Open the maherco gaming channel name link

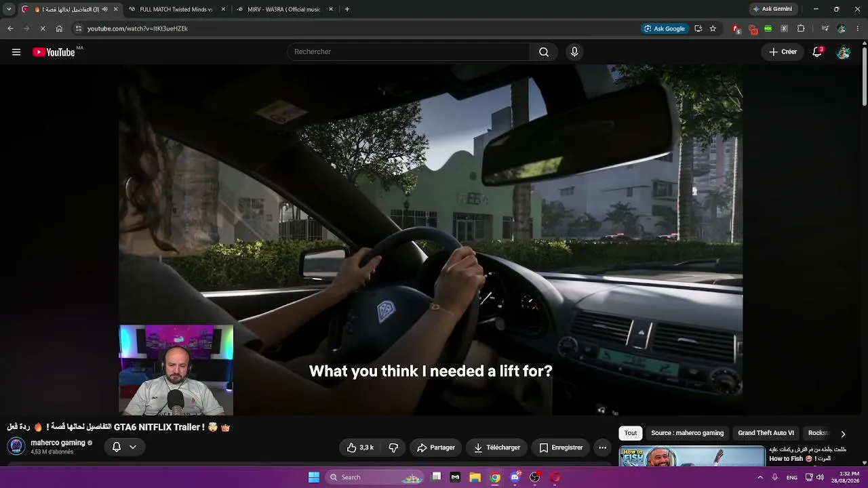[58, 443]
